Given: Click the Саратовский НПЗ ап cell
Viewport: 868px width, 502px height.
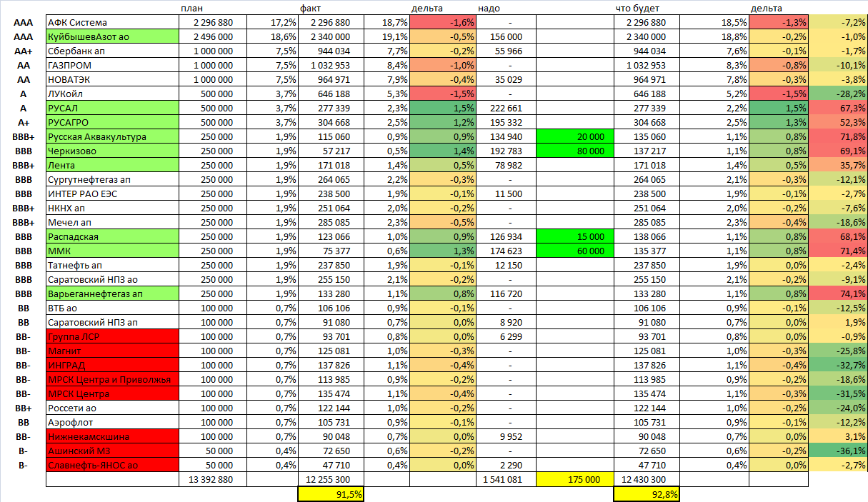Looking at the screenshot, I should (111, 322).
